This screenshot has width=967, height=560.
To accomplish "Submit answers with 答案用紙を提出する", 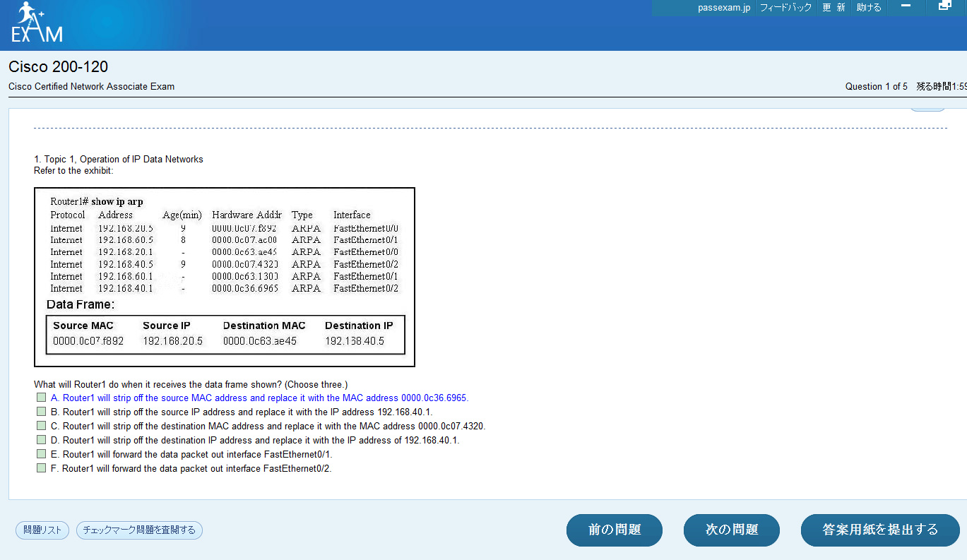I will pos(880,530).
